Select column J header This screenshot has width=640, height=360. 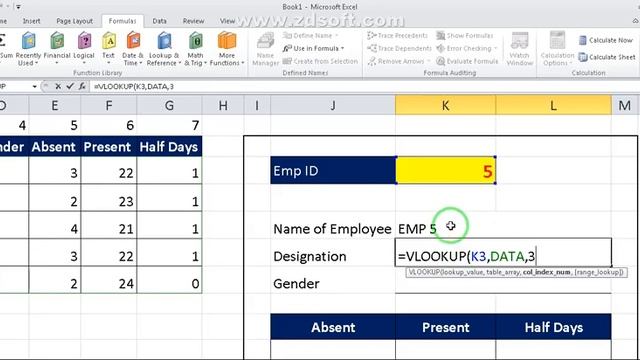[x=333, y=106]
